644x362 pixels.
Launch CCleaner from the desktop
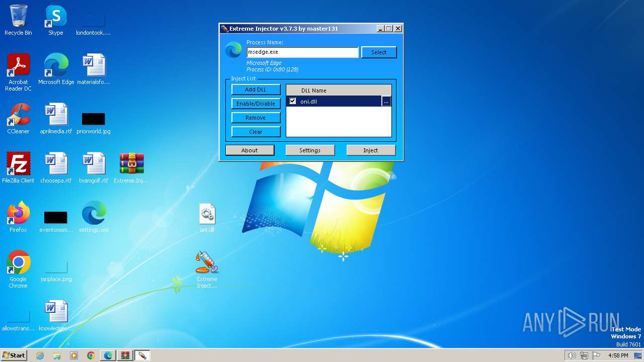coord(18,119)
